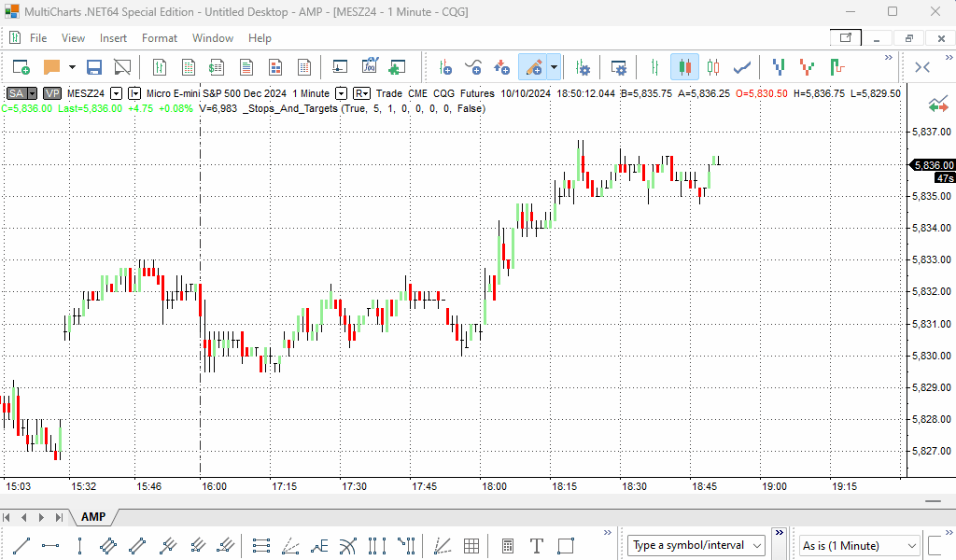Viewport: 956px width, 560px height.
Task: Save the workspace with the floppy disk icon
Action: point(94,67)
